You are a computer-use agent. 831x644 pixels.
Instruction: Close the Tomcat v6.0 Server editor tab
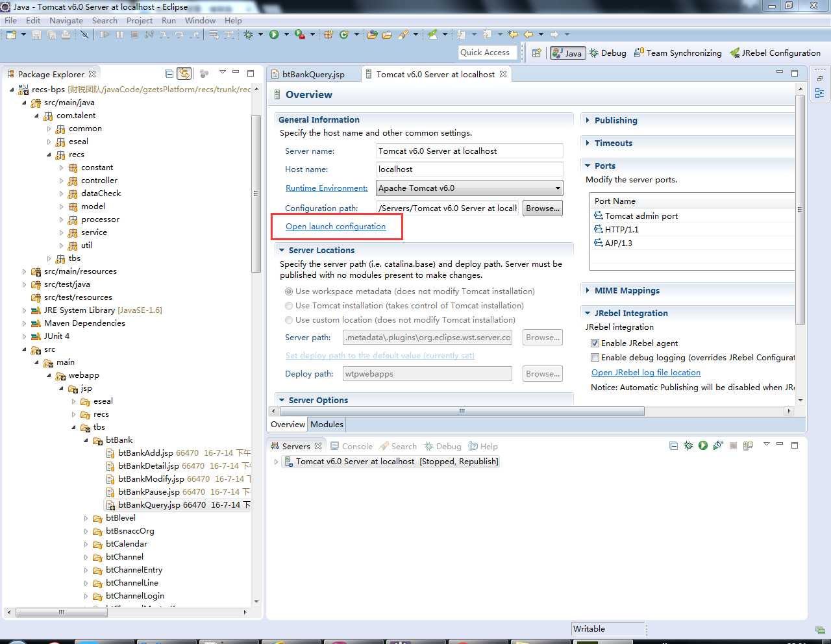(503, 74)
